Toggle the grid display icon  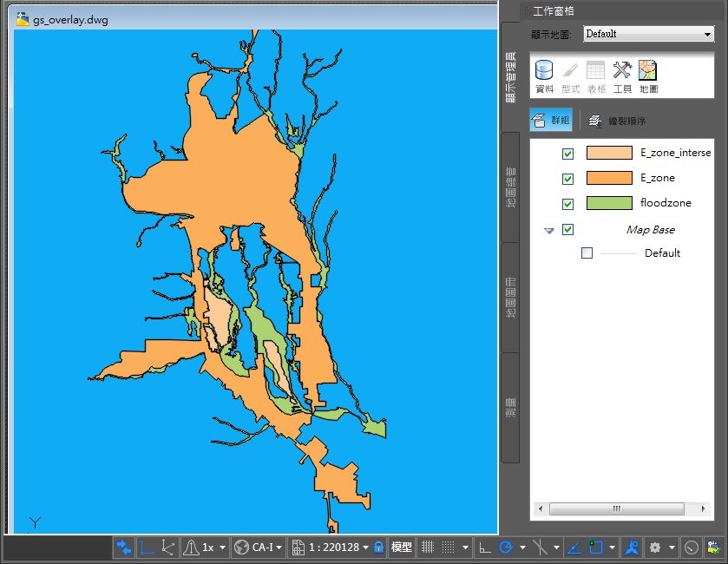click(x=428, y=548)
